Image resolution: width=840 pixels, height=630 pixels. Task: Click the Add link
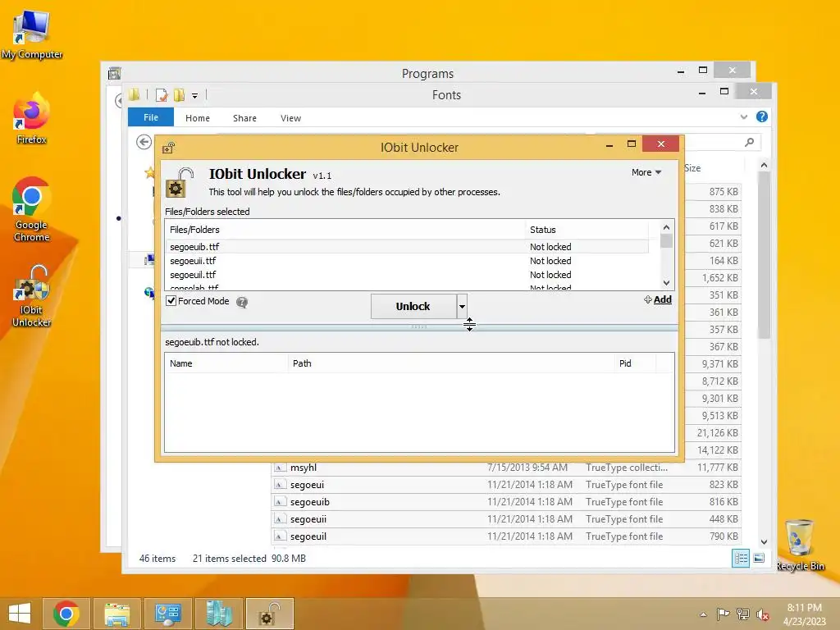click(x=662, y=299)
